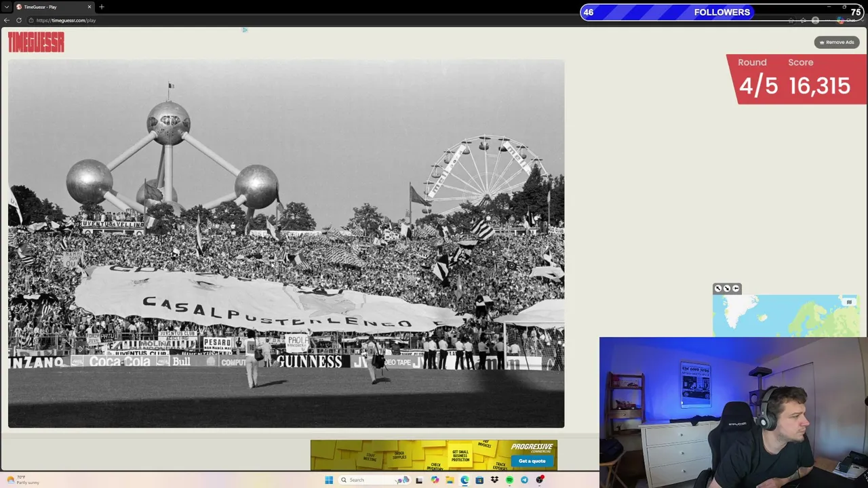Open Spotify from the taskbar
This screenshot has height=488, width=868.
point(509,480)
